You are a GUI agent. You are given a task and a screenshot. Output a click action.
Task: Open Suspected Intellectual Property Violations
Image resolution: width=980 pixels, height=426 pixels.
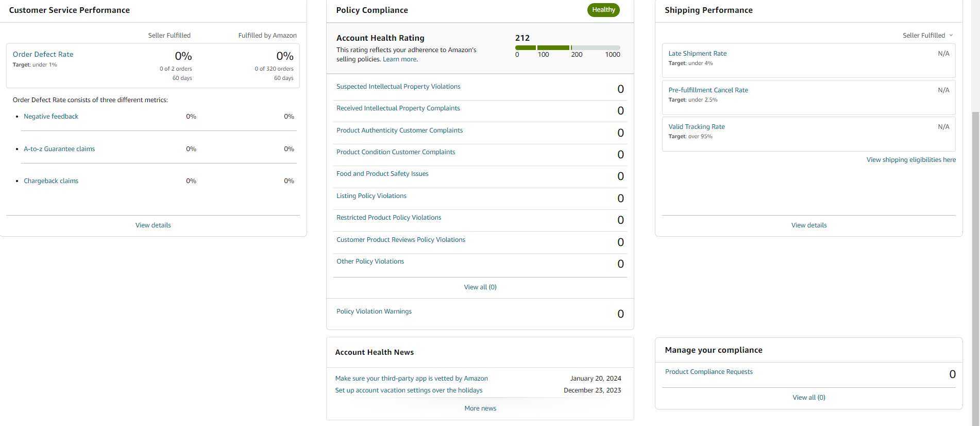[398, 87]
